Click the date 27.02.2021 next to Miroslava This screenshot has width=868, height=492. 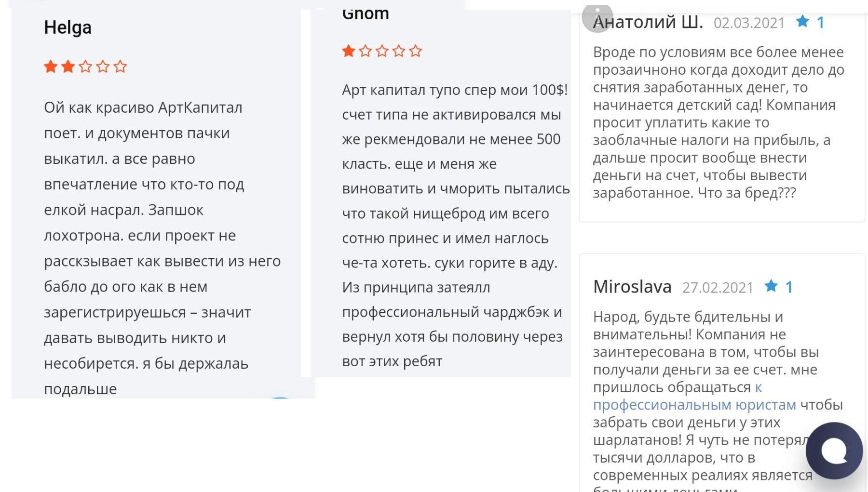click(718, 287)
